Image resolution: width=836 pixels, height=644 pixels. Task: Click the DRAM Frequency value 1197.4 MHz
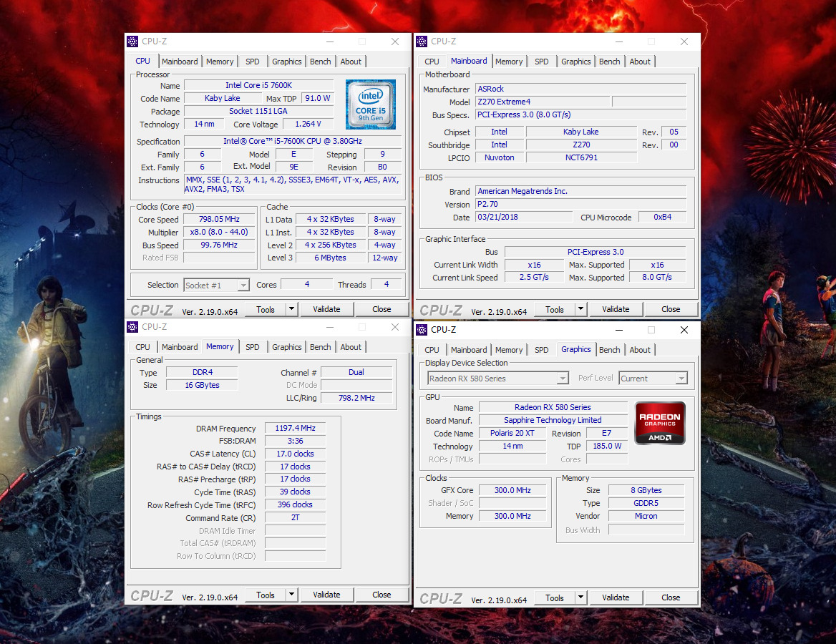(295, 428)
